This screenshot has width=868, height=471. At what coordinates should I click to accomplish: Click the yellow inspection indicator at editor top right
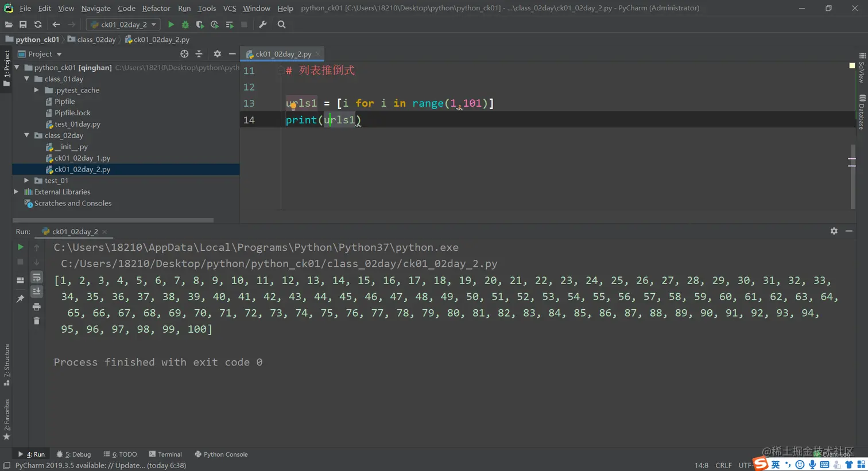click(852, 66)
